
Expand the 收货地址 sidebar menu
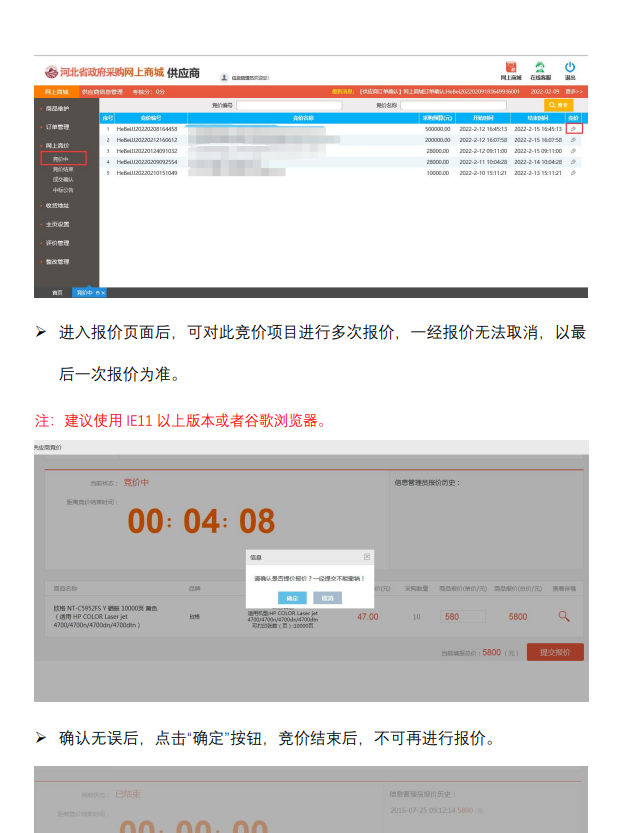tap(57, 206)
